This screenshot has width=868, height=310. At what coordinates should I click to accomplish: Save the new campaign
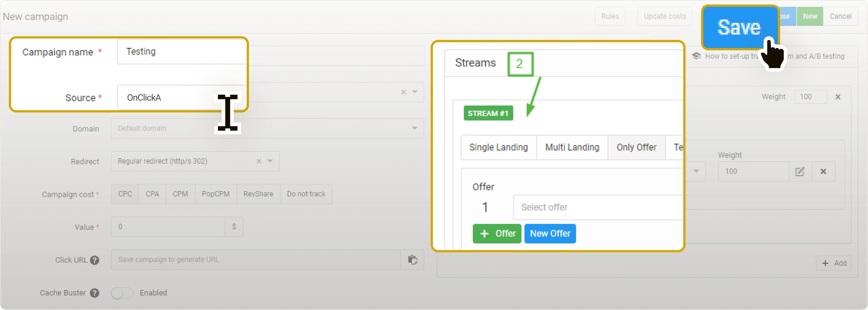pyautogui.click(x=740, y=27)
